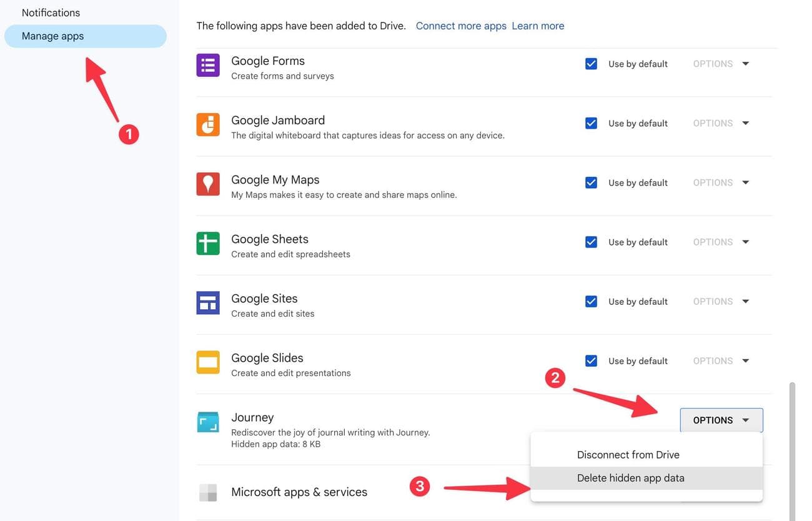
Task: Switch to the Notifications section
Action: pos(51,12)
